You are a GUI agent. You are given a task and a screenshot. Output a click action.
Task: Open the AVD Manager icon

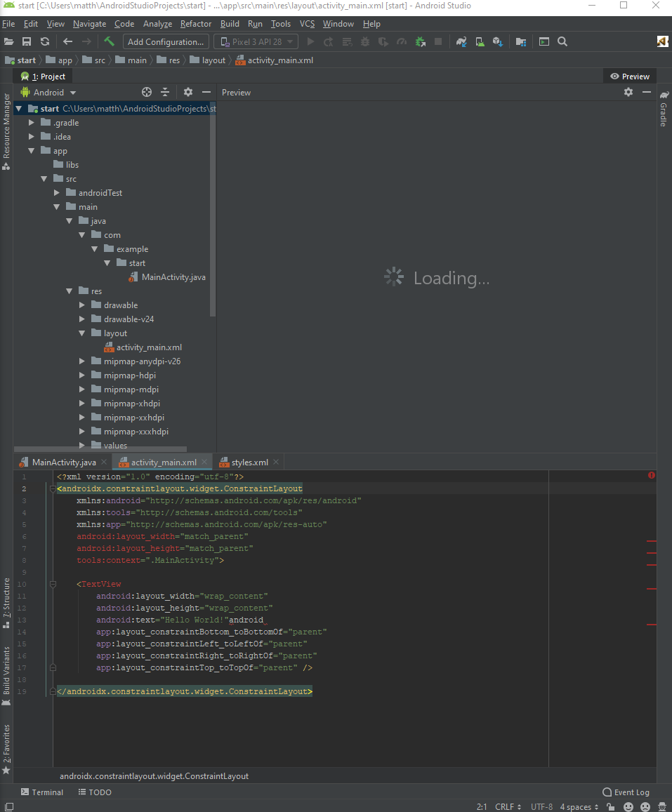pyautogui.click(x=479, y=42)
